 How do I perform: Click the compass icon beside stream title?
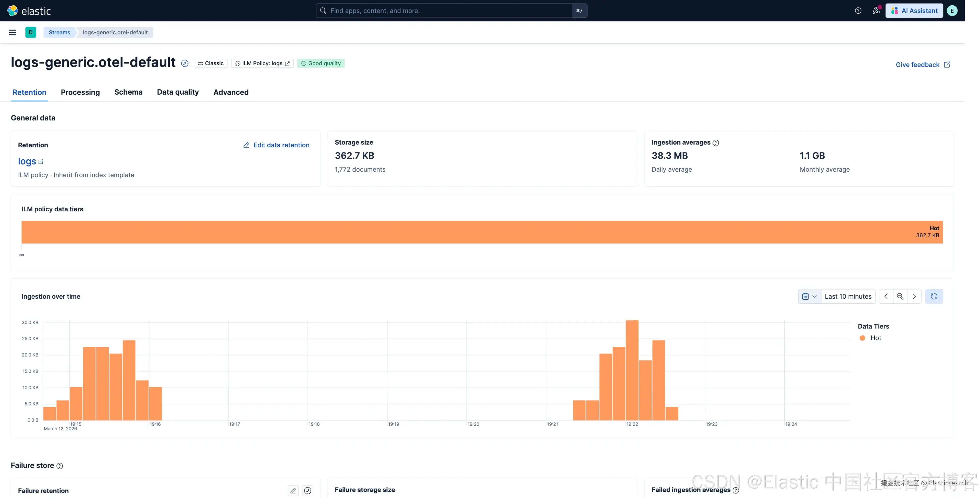[x=185, y=63]
